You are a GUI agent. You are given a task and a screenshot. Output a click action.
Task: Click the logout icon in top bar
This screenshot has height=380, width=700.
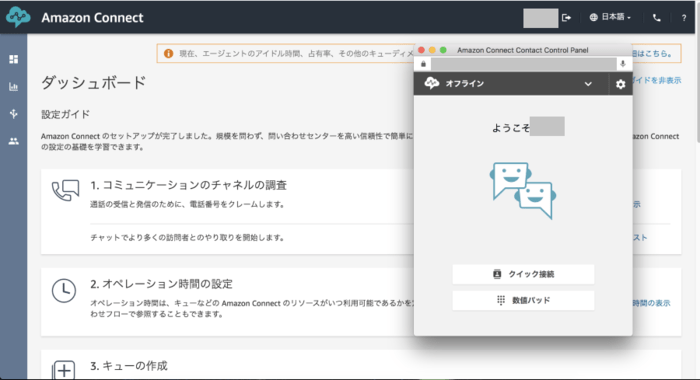pos(567,17)
